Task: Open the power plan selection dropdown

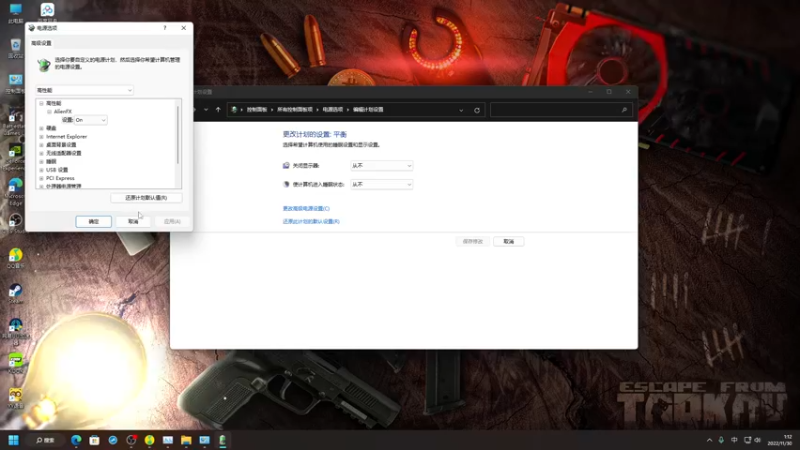Action: click(x=84, y=90)
